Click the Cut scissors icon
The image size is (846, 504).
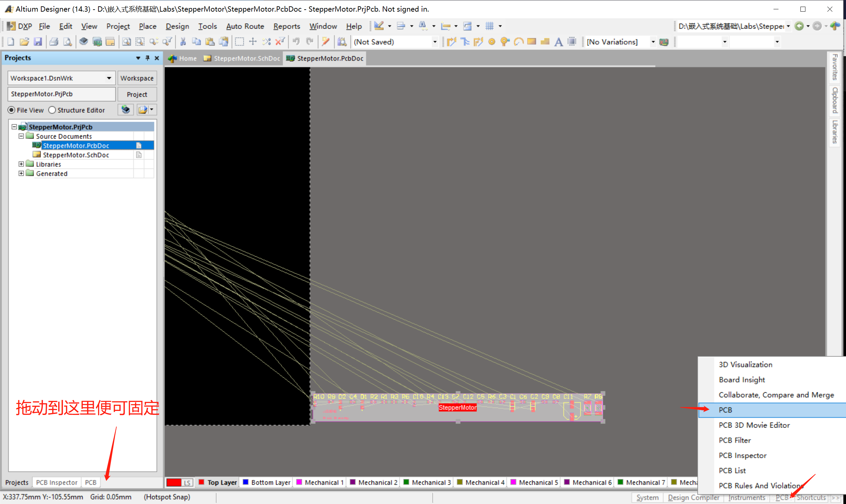(183, 42)
